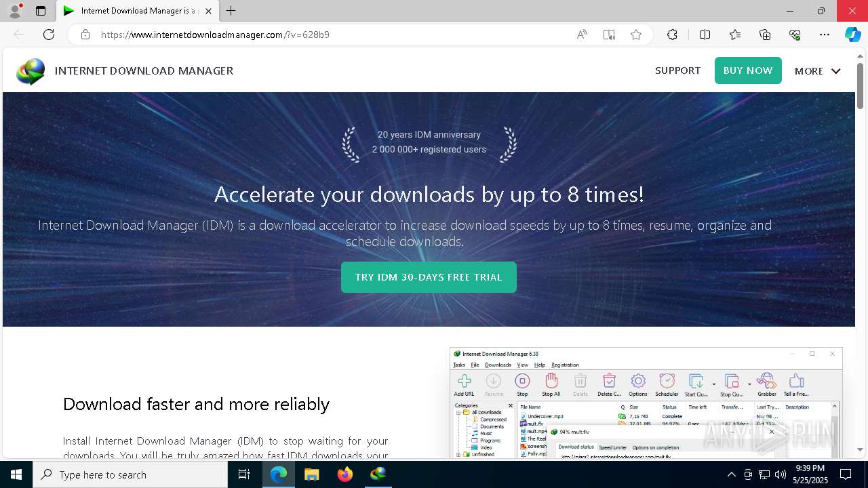Open network status tray icon

[764, 474]
